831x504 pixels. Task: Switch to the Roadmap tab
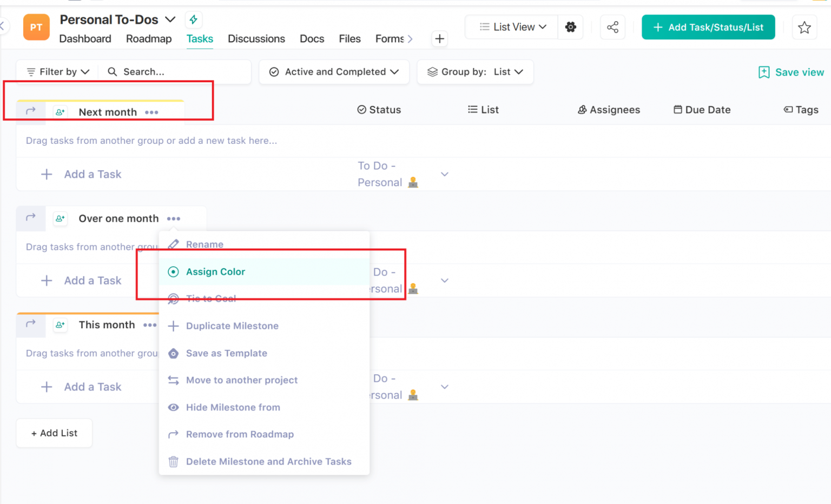[149, 39]
